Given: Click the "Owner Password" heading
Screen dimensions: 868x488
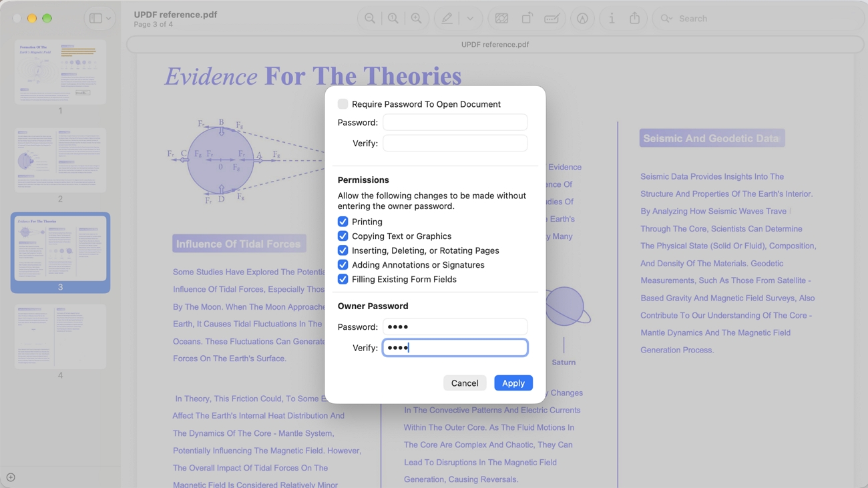Looking at the screenshot, I should 373,306.
